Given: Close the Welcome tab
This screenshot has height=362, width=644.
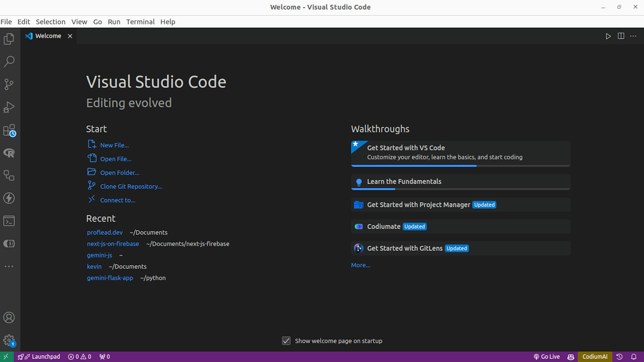Looking at the screenshot, I should click(x=70, y=36).
